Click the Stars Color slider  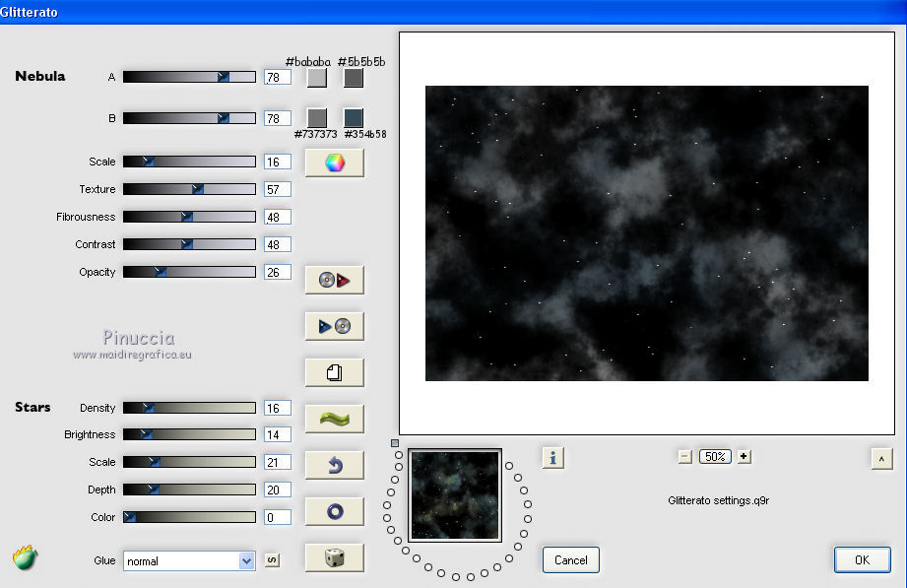pyautogui.click(x=189, y=517)
